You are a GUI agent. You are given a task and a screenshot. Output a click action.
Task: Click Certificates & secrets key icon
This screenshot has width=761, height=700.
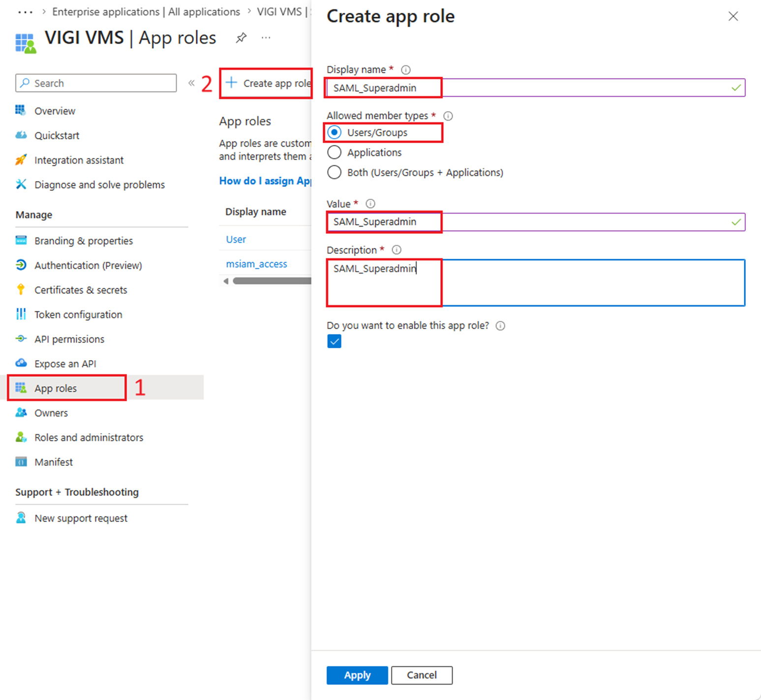click(x=21, y=289)
